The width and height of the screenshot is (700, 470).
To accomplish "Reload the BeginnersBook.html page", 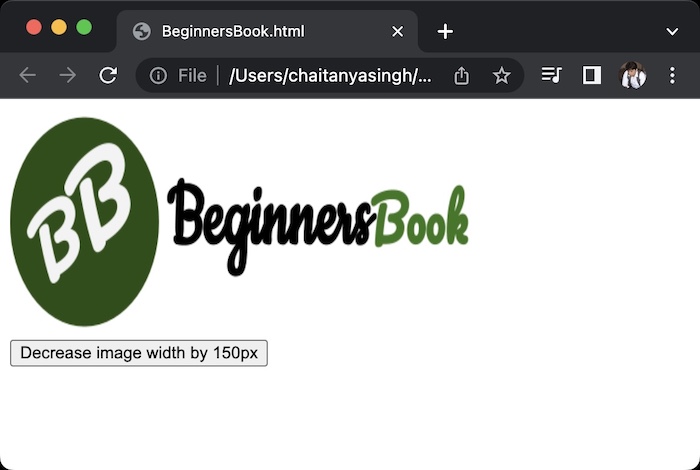I will pyautogui.click(x=108, y=75).
